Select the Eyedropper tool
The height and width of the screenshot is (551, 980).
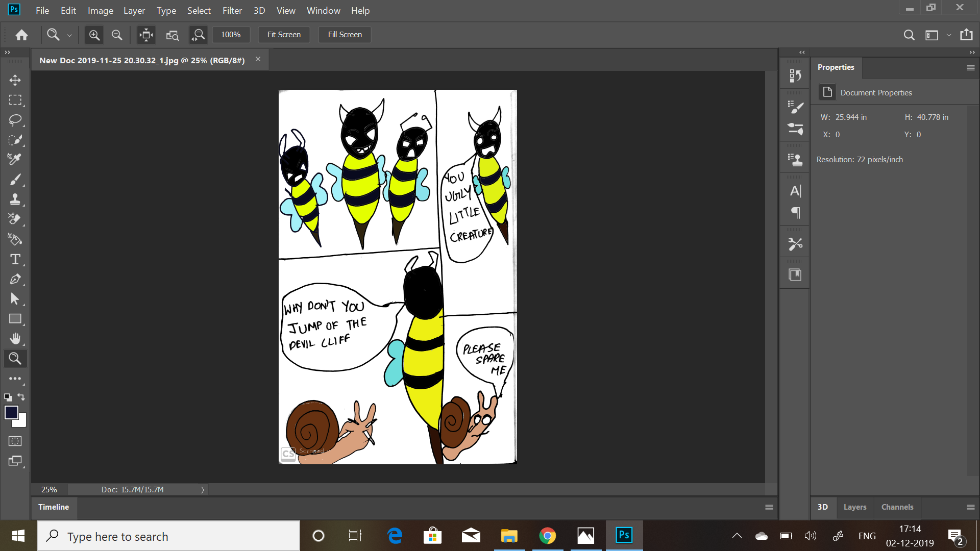tap(15, 160)
